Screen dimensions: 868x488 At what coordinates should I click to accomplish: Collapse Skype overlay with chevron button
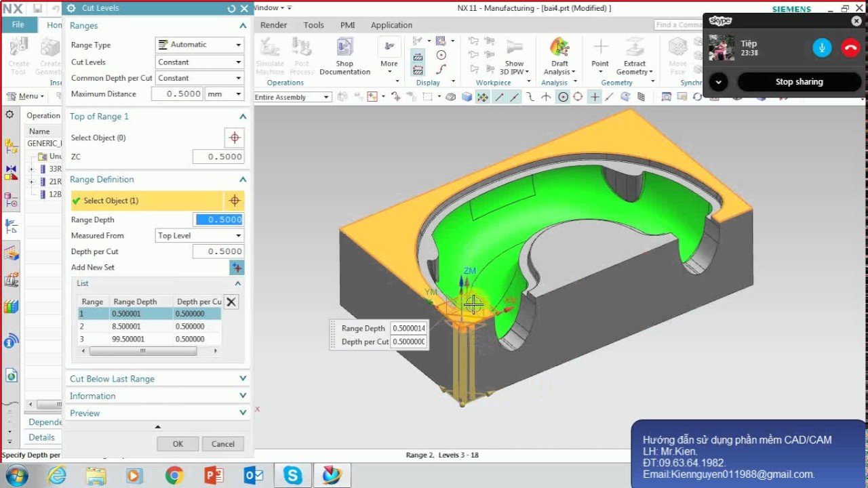tap(718, 82)
